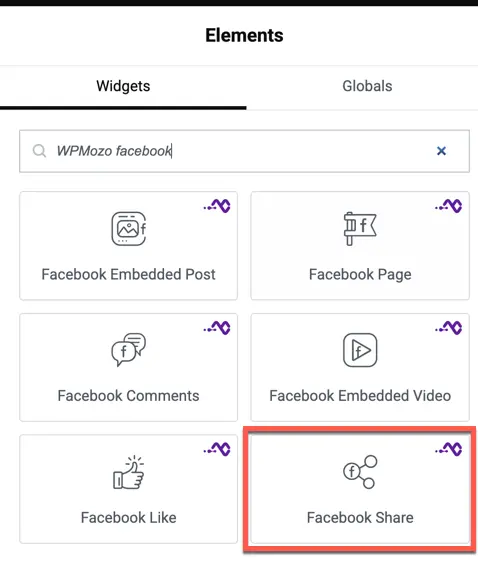Screen dimensions: 478x566
Task: Click the Facebook Share label text
Action: click(x=360, y=518)
